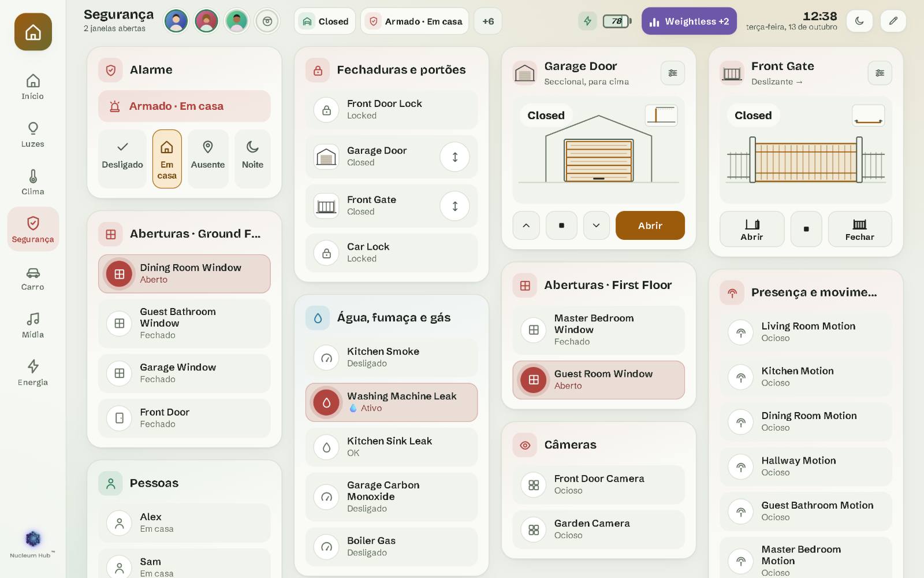924x578 pixels.
Task: Click the Front Gate Abrir button
Action: tap(752, 229)
